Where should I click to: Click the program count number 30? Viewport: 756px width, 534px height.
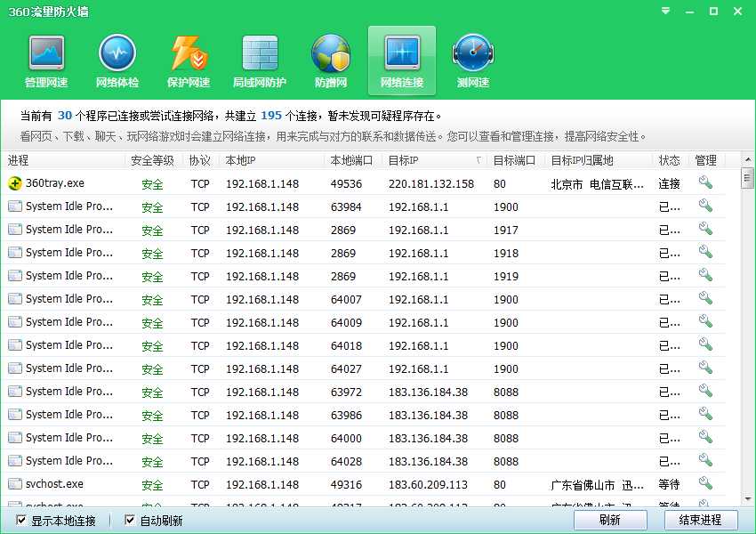65,116
